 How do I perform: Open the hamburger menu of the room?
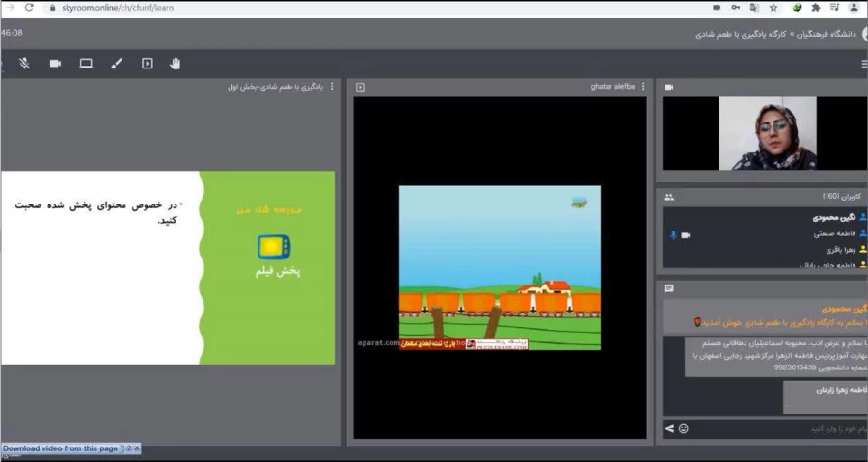pyautogui.click(x=863, y=64)
